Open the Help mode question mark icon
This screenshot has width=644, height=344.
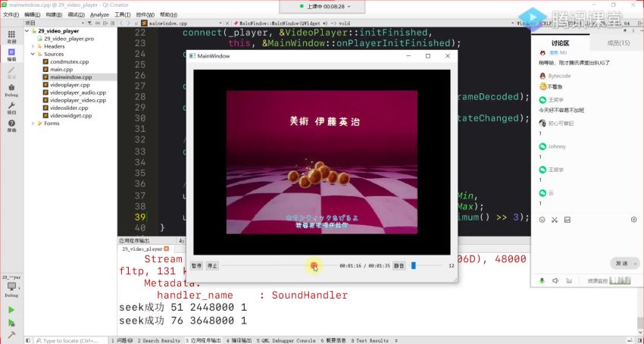(11, 125)
